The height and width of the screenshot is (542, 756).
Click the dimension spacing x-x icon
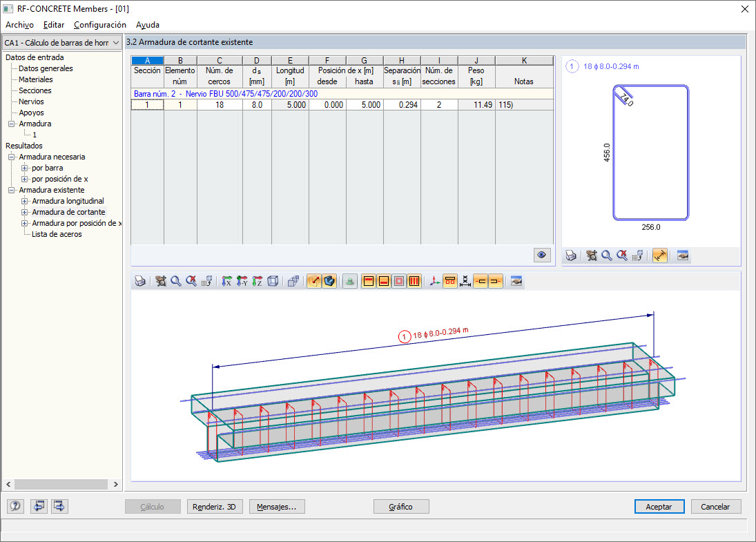tap(465, 281)
